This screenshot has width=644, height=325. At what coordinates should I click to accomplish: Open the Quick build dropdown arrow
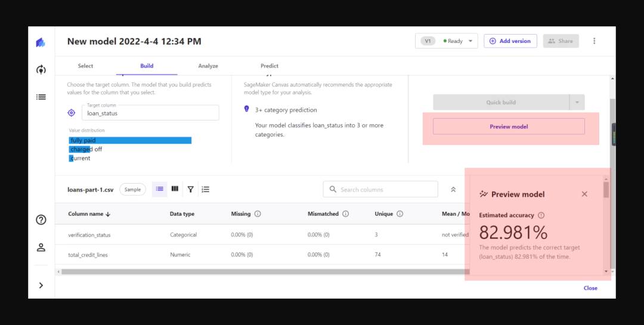(577, 103)
